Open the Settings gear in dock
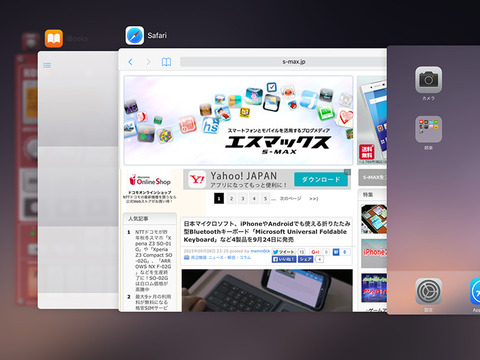480x360 pixels. coord(428,291)
